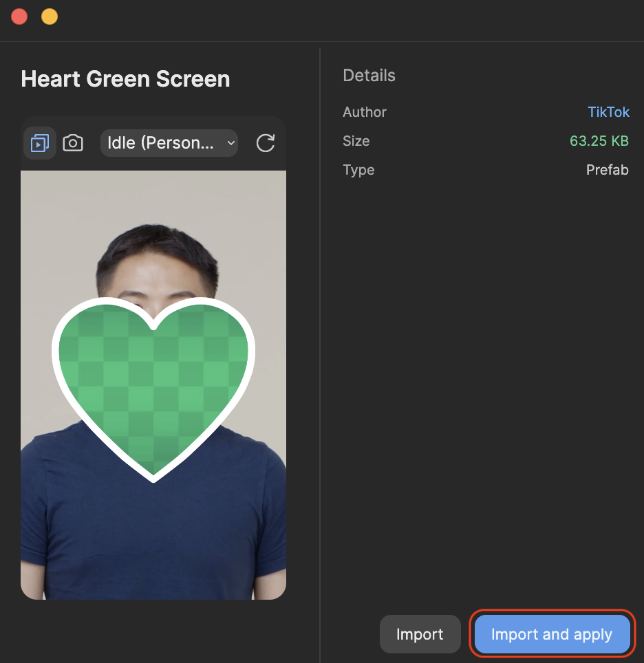Screen dimensions: 644x663
Task: Open the Idle (Person...) preview dropdown
Action: point(169,143)
